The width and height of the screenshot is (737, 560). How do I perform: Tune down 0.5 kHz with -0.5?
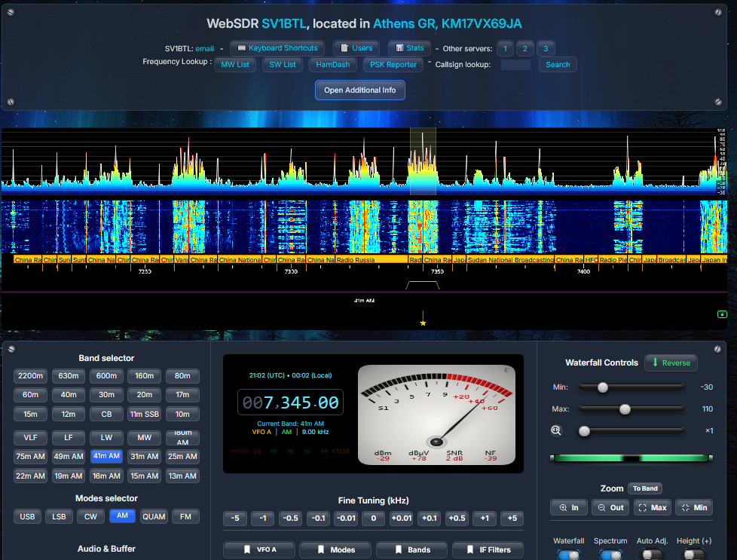[290, 518]
